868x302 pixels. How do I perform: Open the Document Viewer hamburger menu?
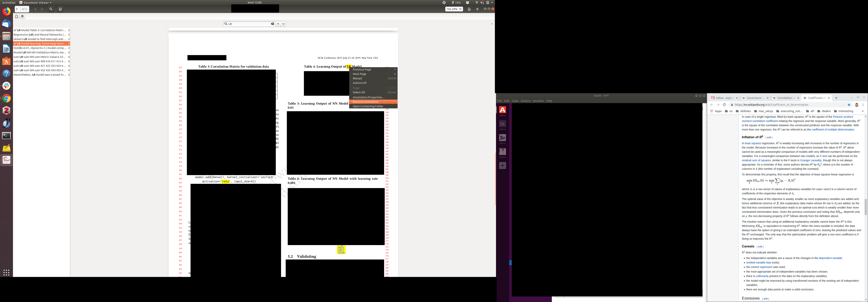pyautogui.click(x=477, y=9)
